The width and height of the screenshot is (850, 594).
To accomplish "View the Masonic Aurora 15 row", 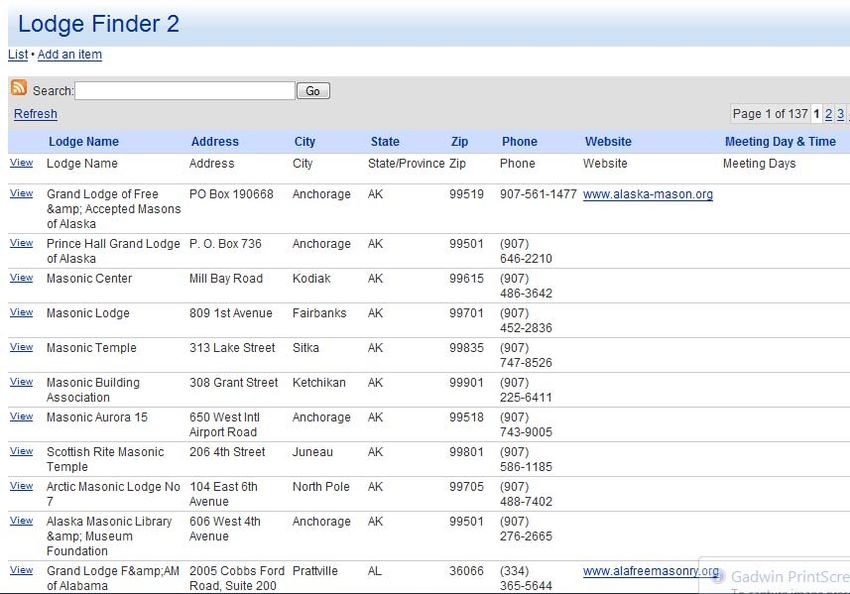I will point(21,416).
